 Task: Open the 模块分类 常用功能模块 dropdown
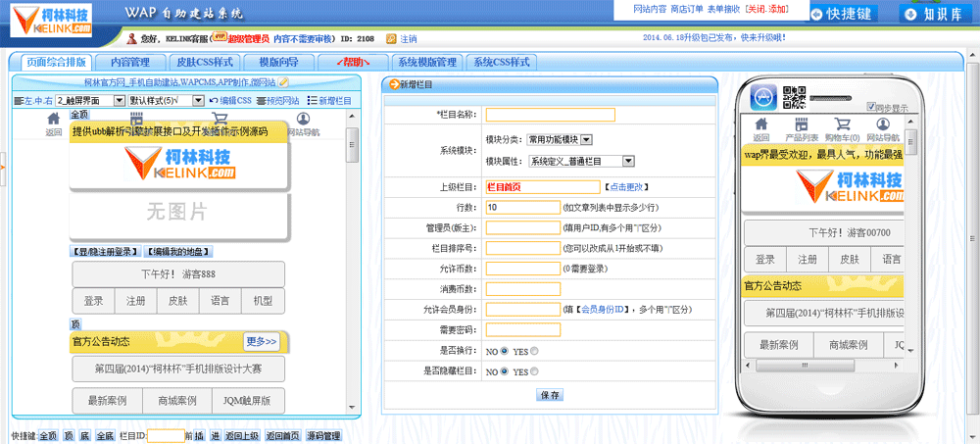click(560, 139)
